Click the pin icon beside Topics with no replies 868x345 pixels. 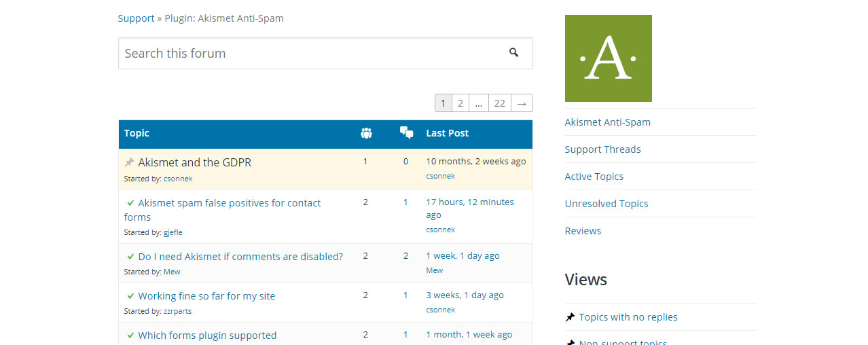click(x=570, y=316)
